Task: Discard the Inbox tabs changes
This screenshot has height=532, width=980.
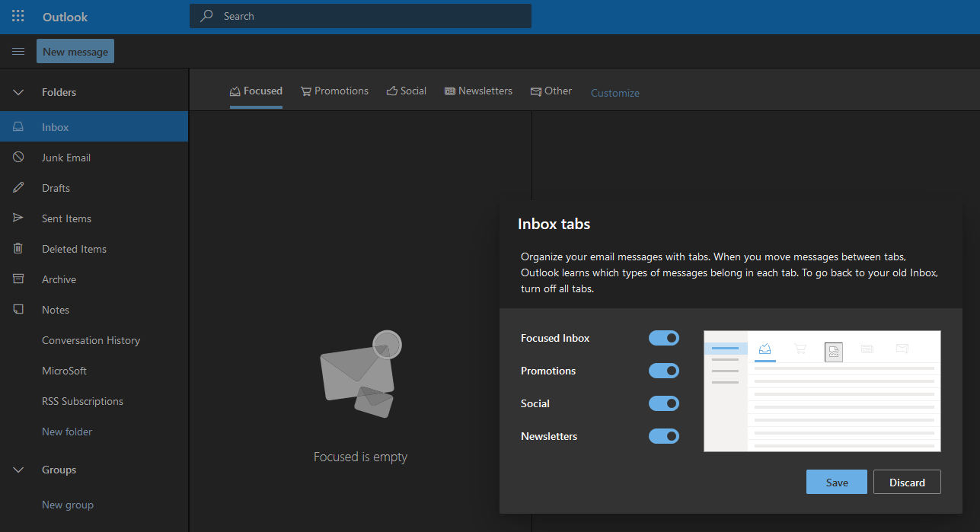Action: click(x=908, y=482)
